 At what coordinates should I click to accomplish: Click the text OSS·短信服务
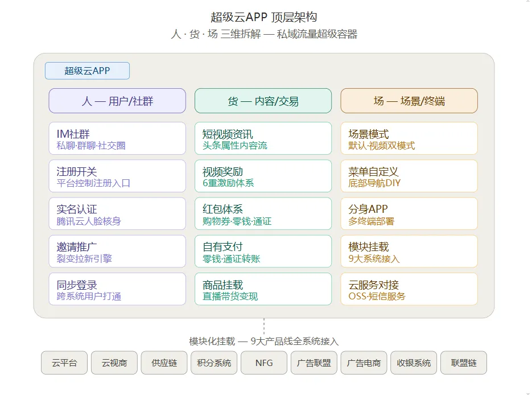click(x=377, y=296)
